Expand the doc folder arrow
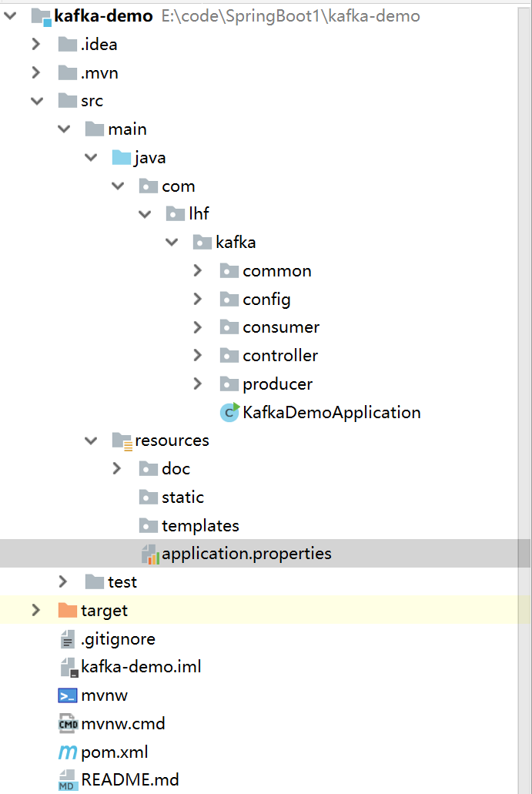The height and width of the screenshot is (794, 532). 117,468
